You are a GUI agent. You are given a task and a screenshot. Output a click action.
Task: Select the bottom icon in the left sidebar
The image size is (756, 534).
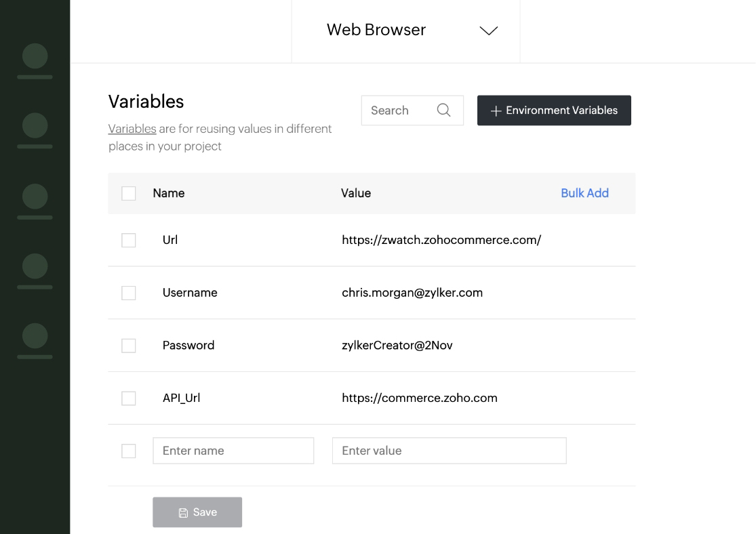(35, 337)
